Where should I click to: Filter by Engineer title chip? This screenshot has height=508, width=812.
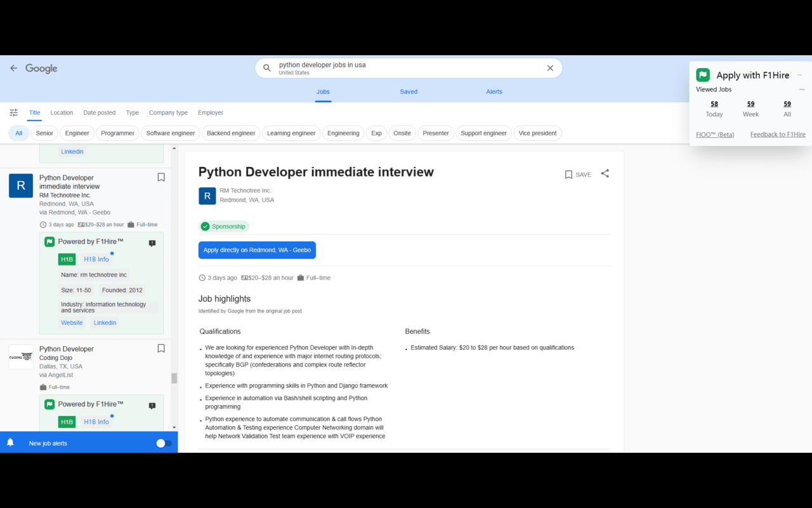tap(77, 133)
